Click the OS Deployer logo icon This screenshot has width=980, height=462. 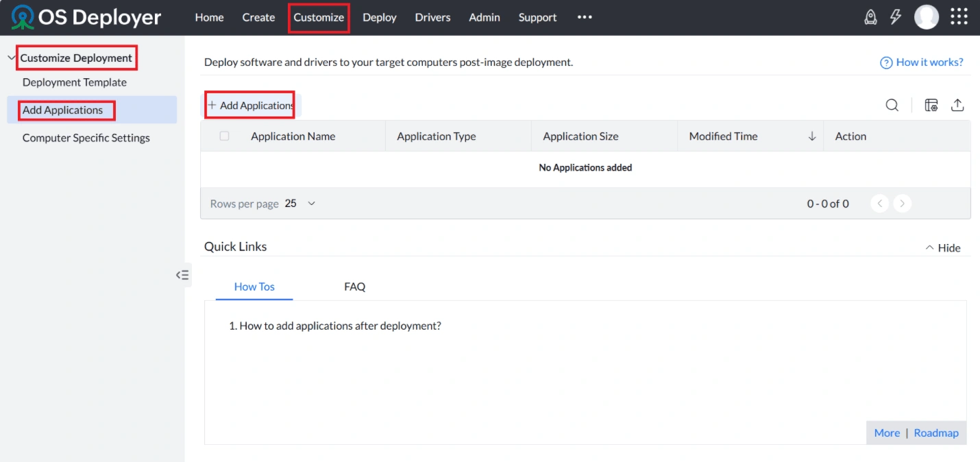click(x=23, y=18)
